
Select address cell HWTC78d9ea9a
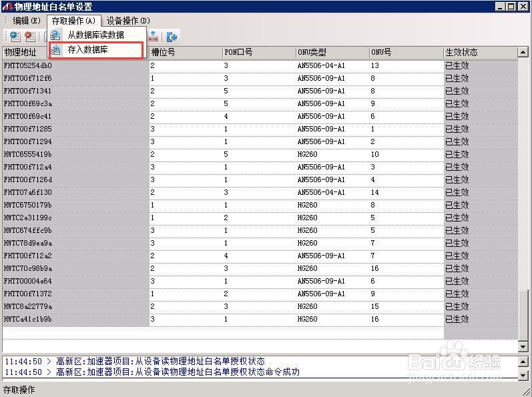click(x=76, y=243)
